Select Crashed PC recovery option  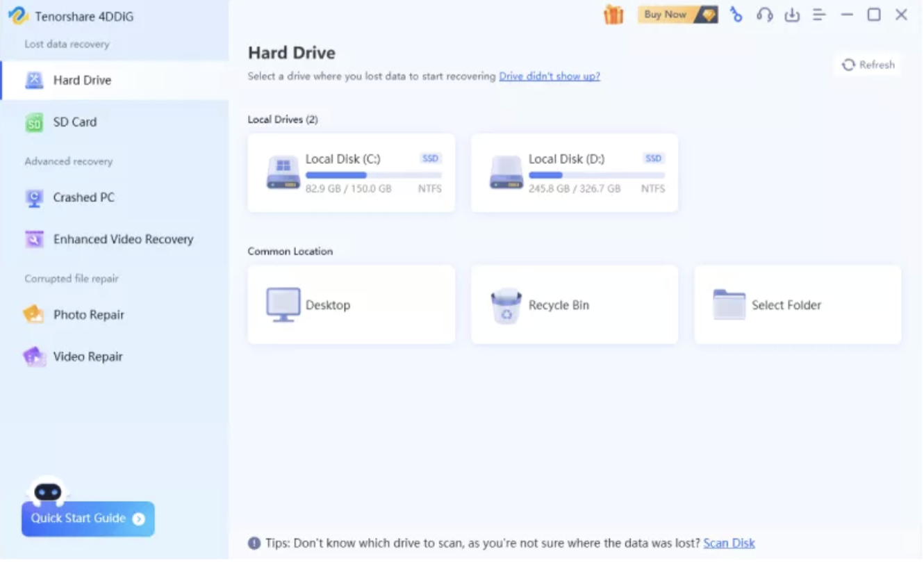click(x=83, y=197)
